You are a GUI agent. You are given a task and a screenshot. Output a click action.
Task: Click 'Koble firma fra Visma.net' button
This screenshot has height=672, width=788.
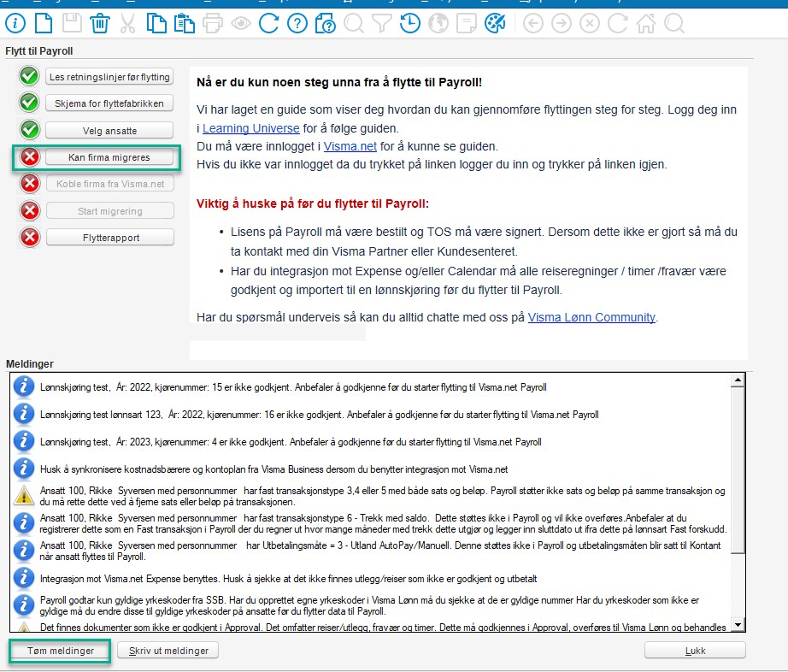point(110,184)
